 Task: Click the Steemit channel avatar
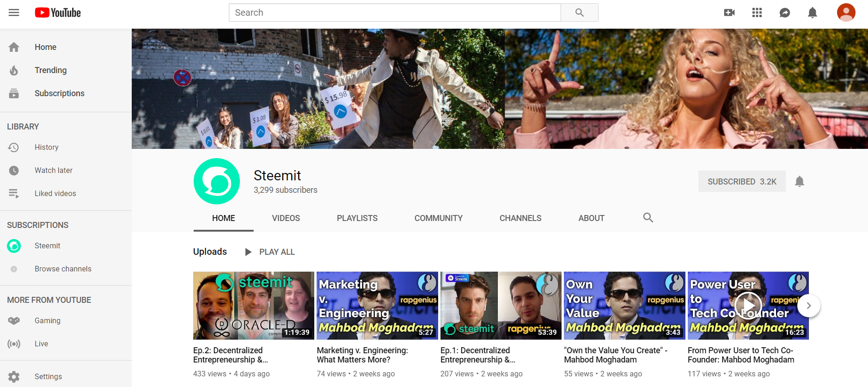click(x=217, y=181)
